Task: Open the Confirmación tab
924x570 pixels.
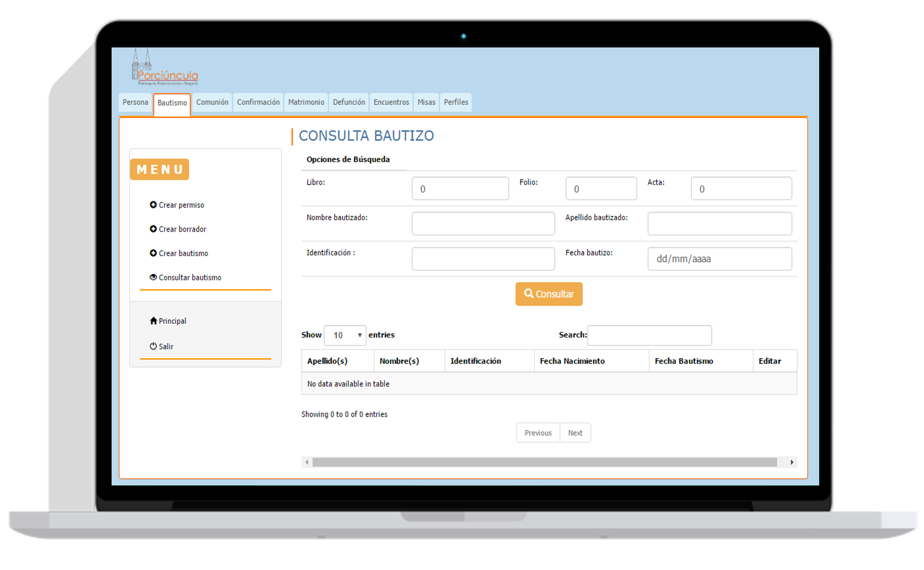Action: tap(258, 102)
